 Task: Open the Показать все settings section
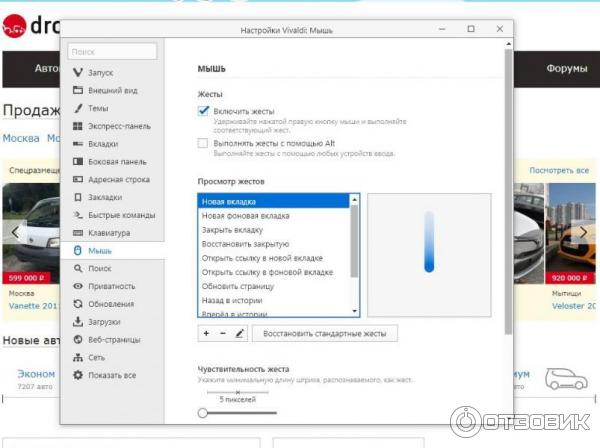click(112, 375)
